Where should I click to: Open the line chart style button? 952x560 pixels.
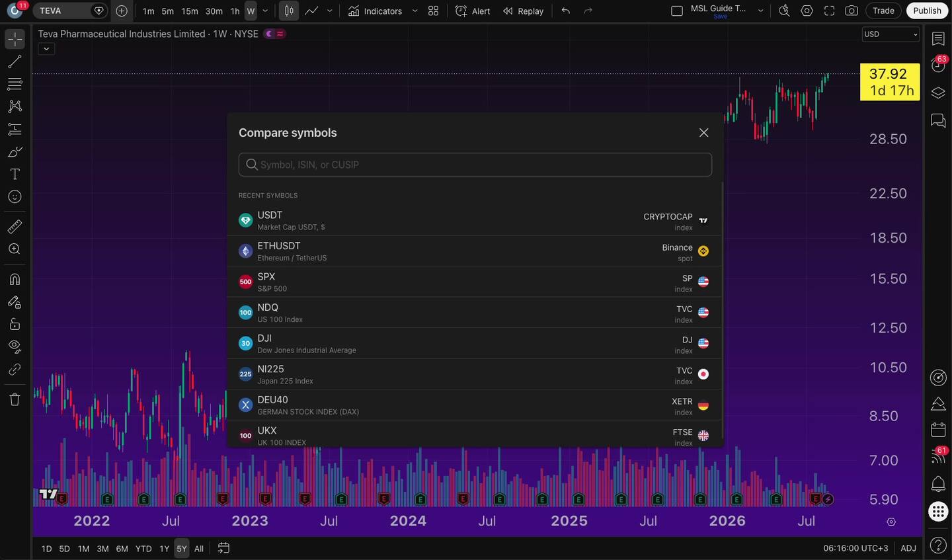click(x=311, y=11)
